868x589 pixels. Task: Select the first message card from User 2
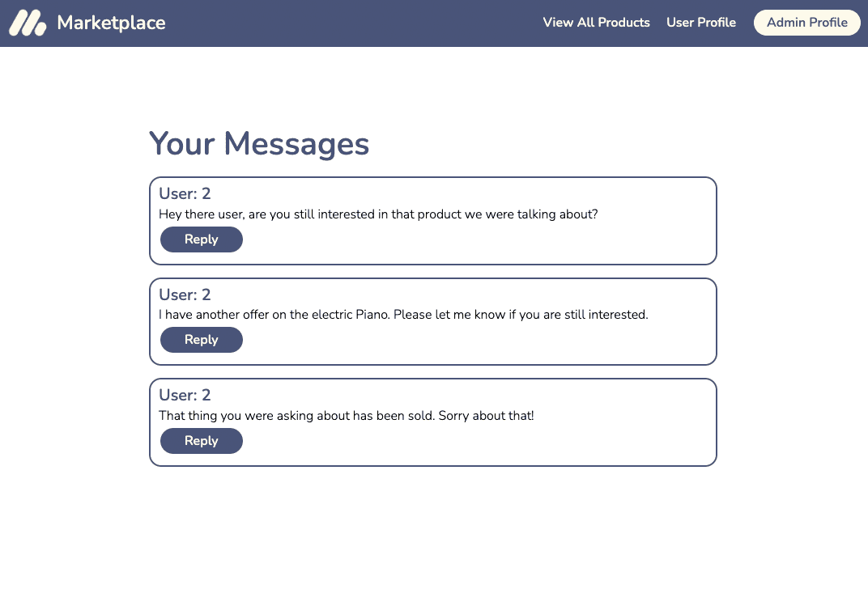click(x=433, y=221)
